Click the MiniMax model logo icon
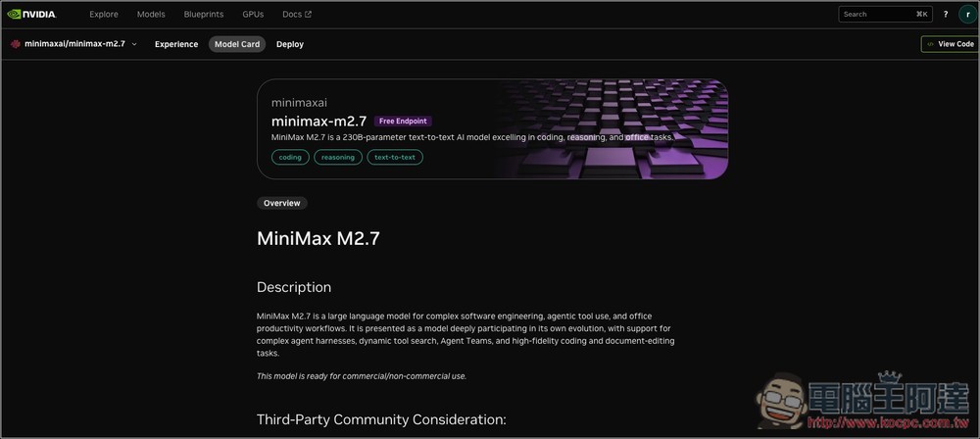Screen dimensions: 980x439 coord(16,44)
